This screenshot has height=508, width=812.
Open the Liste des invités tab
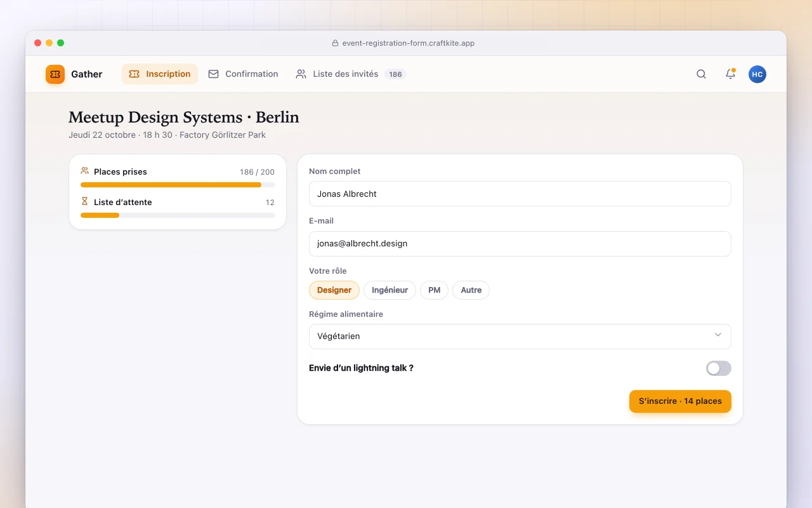tap(351, 74)
